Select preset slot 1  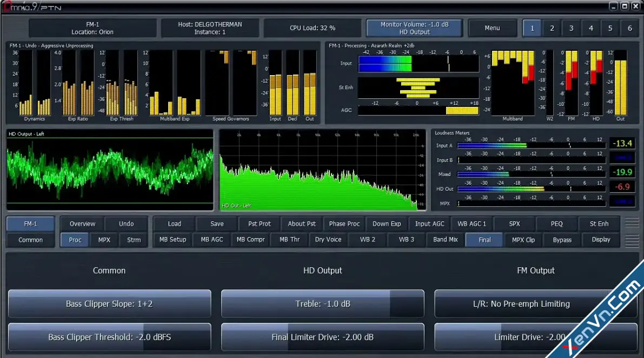click(532, 28)
